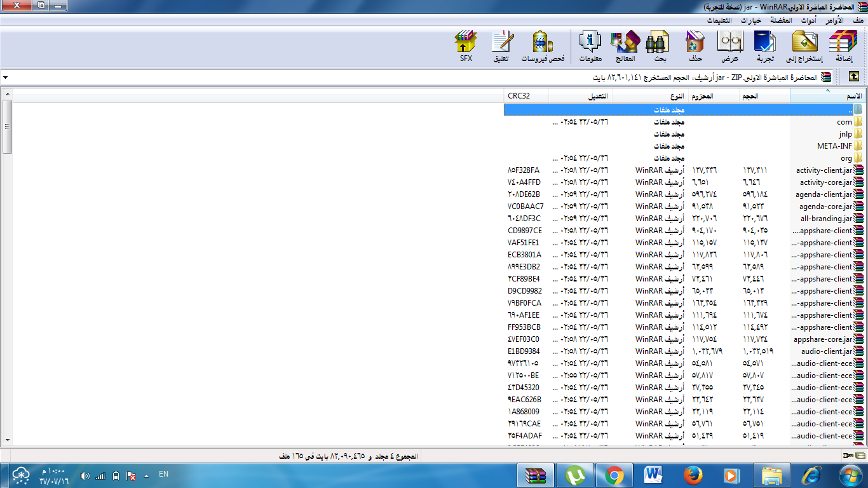
Task: Sort by CRC32 column header
Action: tap(526, 96)
